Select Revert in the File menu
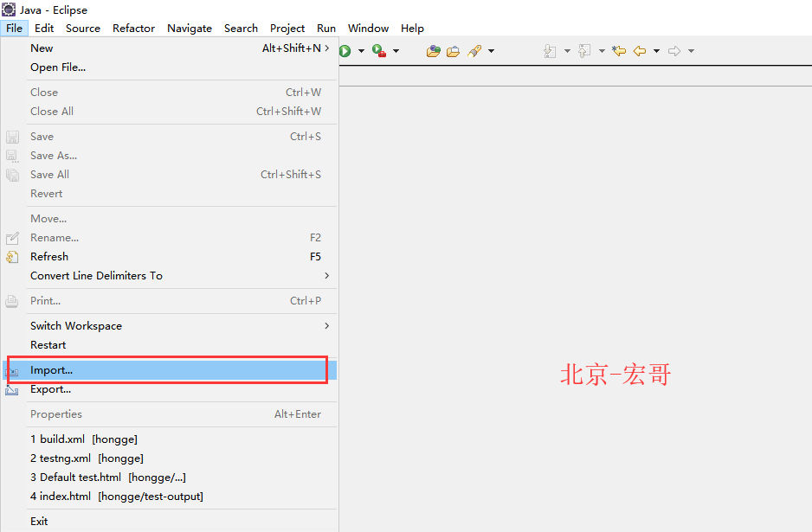The image size is (812, 532). pos(170,194)
